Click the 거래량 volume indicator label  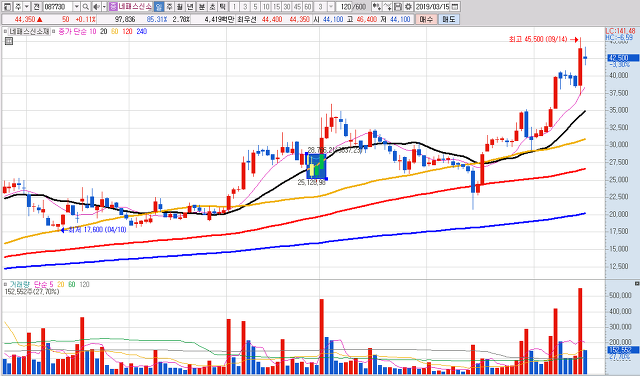(x=20, y=284)
